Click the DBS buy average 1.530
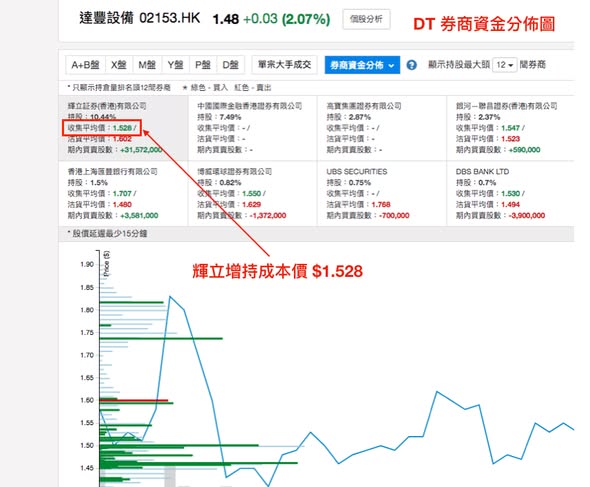Viewport: 590px width, 487px height. [511, 193]
